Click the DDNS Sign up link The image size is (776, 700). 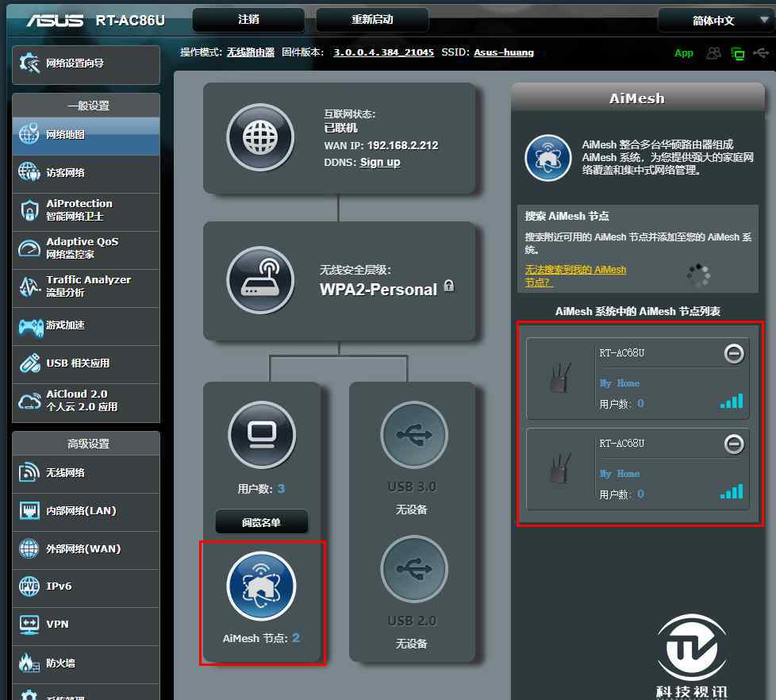pos(380,163)
